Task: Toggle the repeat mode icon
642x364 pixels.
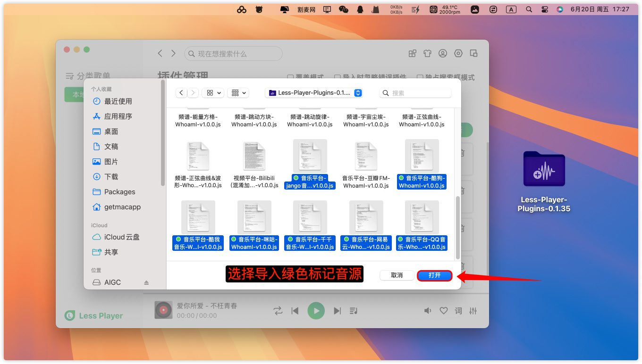Action: [x=278, y=311]
